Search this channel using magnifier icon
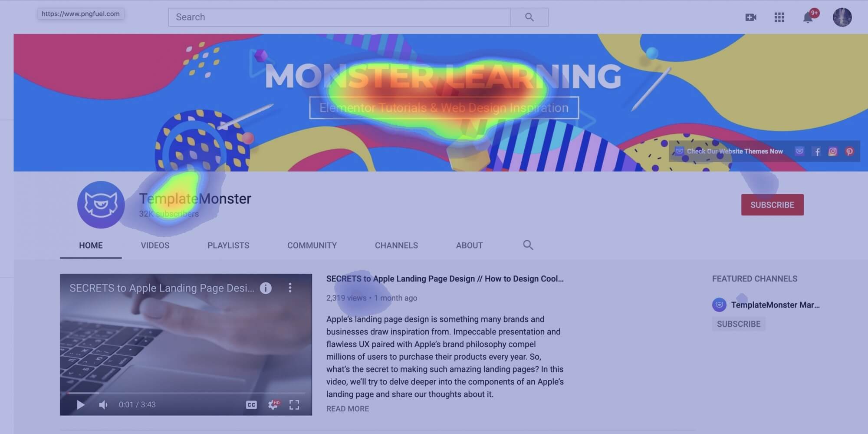This screenshot has height=434, width=868. tap(528, 245)
